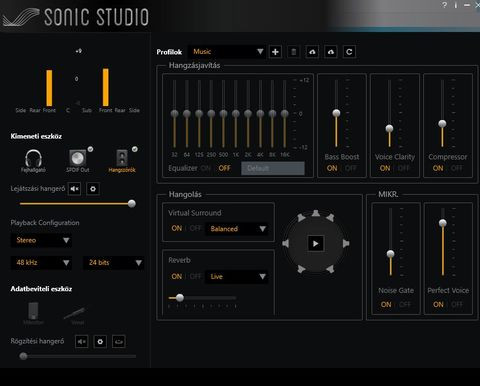Viewport: 480px width, 386px height.
Task: Select the Vonal line-in input device icon
Action: (75, 315)
